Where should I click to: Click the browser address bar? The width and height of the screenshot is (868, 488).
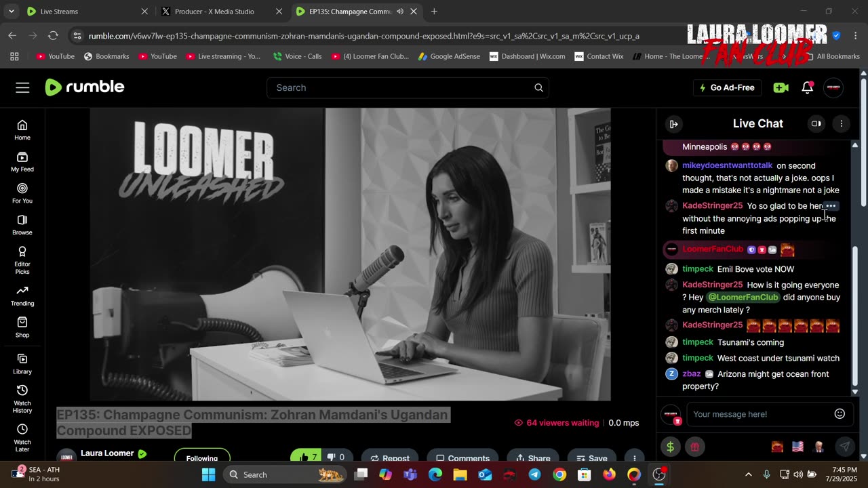[x=364, y=36]
